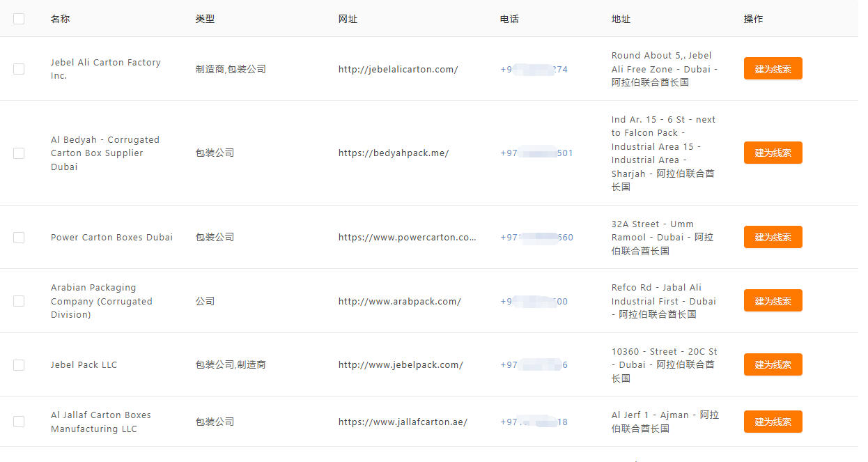Select the Arabian Packaging Company row checkbox
The width and height of the screenshot is (868, 462).
click(19, 301)
